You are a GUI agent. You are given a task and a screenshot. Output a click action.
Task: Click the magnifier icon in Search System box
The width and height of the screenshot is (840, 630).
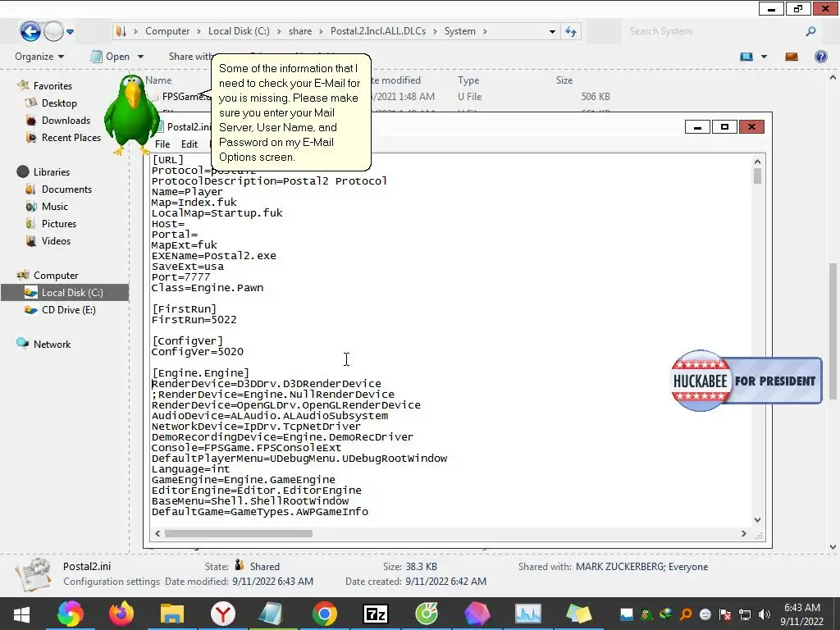(x=810, y=32)
